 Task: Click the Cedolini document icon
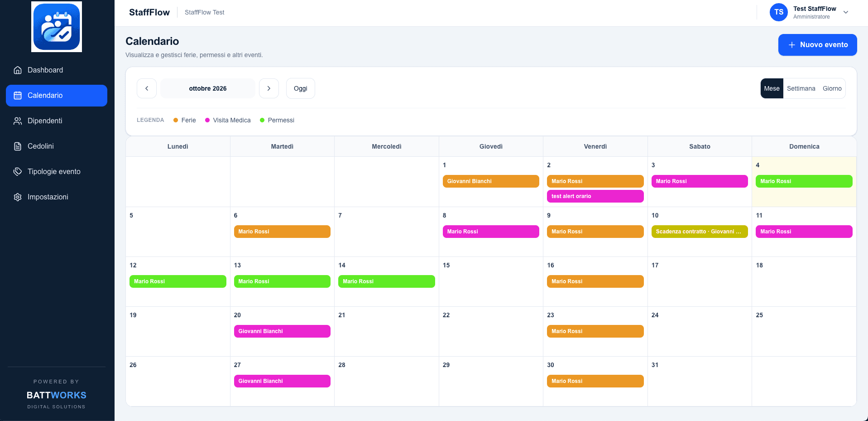click(x=18, y=146)
